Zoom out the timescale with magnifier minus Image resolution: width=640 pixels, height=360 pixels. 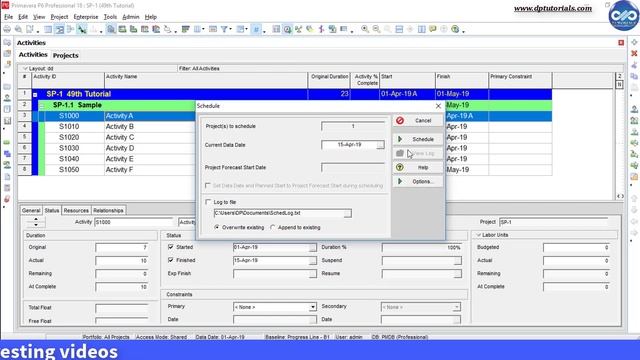[376, 29]
